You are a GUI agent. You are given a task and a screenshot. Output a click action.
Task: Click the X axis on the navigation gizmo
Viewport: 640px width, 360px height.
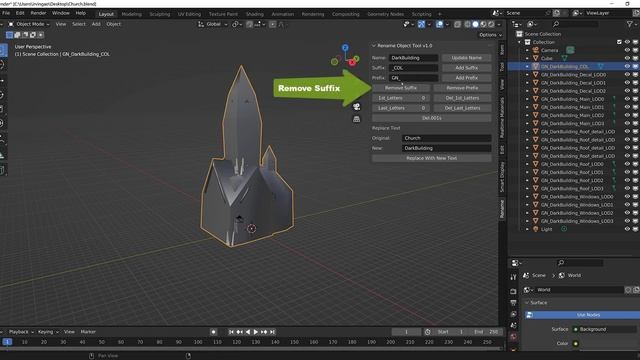pos(352,62)
